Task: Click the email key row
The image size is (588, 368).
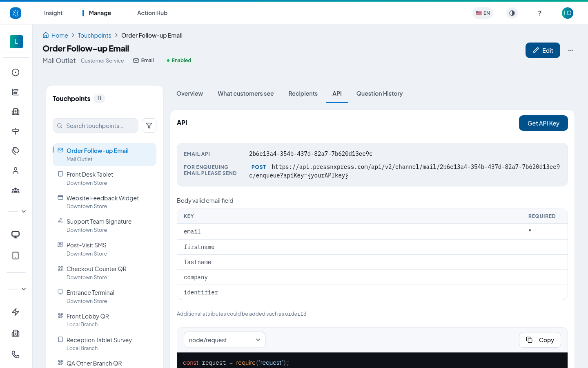Action: pyautogui.click(x=372, y=231)
